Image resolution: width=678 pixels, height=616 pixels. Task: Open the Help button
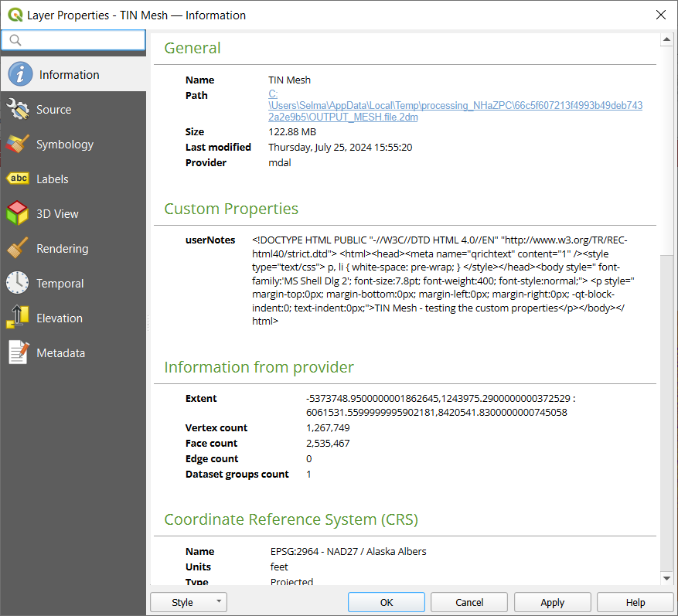(x=635, y=603)
